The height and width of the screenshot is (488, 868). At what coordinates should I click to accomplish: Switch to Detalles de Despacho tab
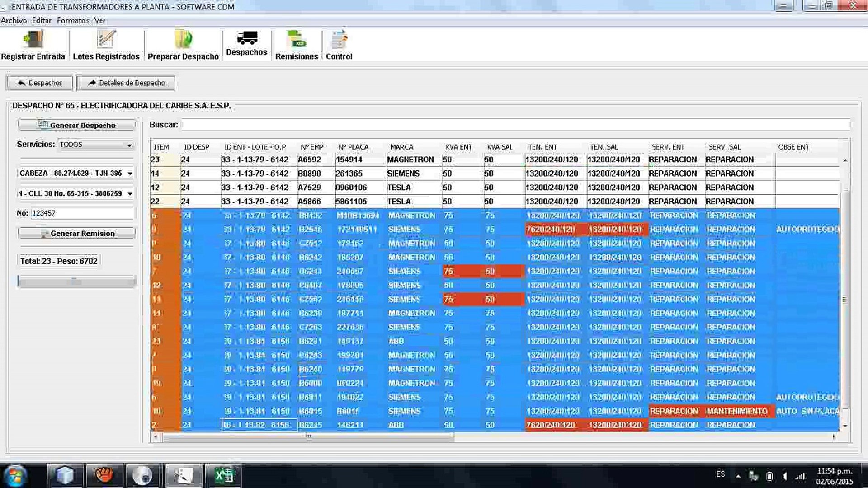click(126, 83)
